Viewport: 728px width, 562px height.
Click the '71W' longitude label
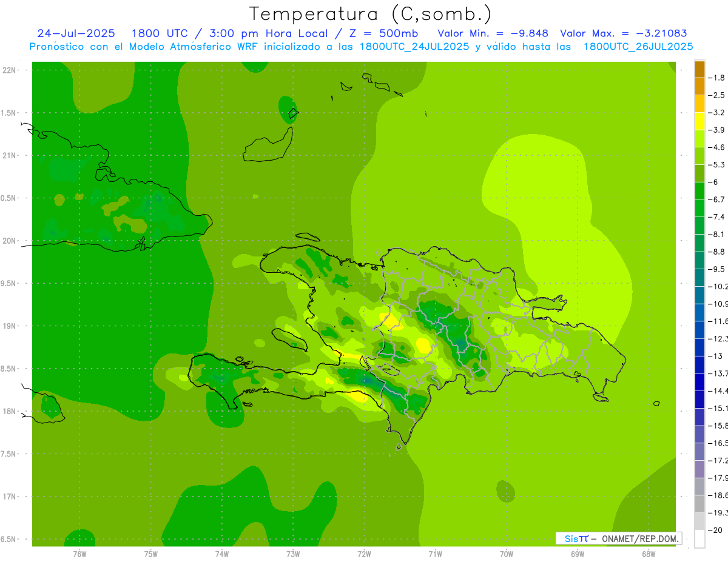[435, 554]
